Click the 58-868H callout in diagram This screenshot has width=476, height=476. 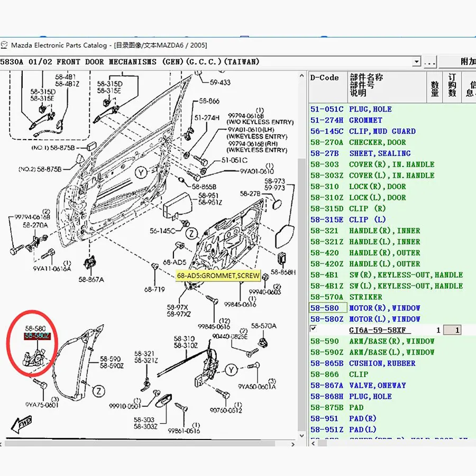[283, 272]
